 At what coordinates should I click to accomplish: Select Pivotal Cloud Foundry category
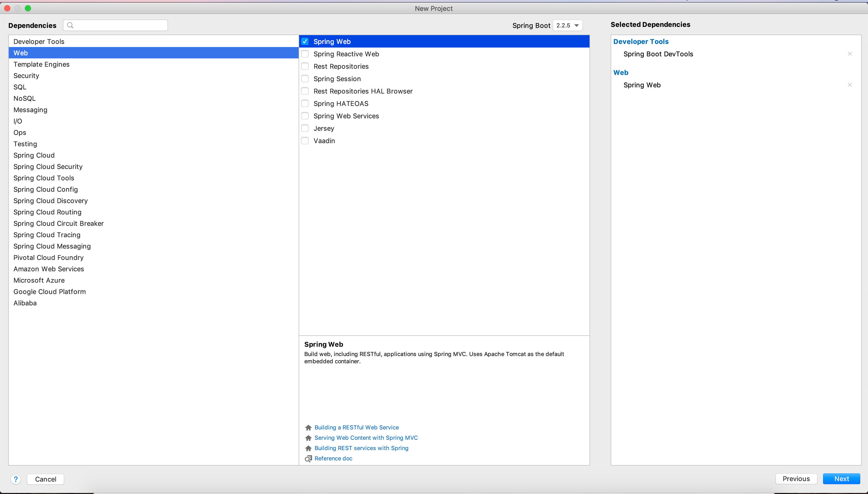153,258
